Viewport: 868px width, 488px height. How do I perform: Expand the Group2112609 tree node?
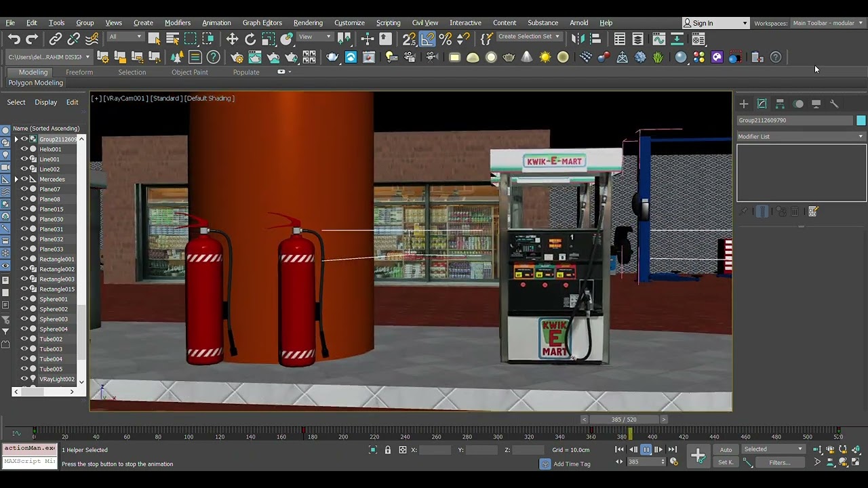tap(16, 139)
